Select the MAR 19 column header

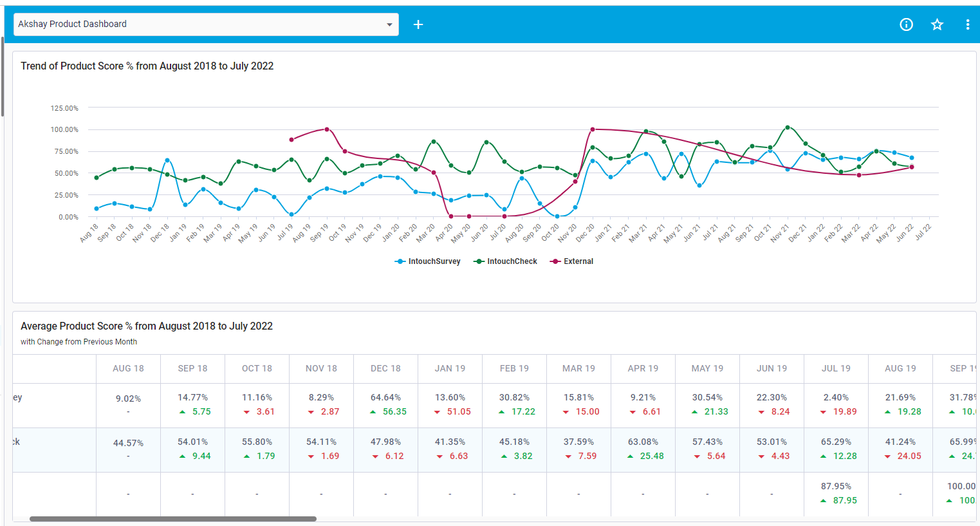point(578,368)
